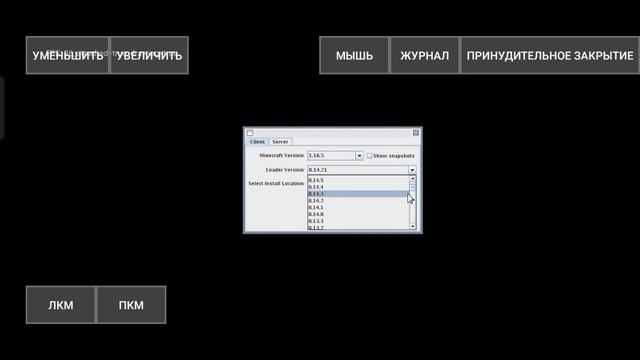The height and width of the screenshot is (360, 640).
Task: Open the Minecraft Version dropdown
Action: point(335,156)
